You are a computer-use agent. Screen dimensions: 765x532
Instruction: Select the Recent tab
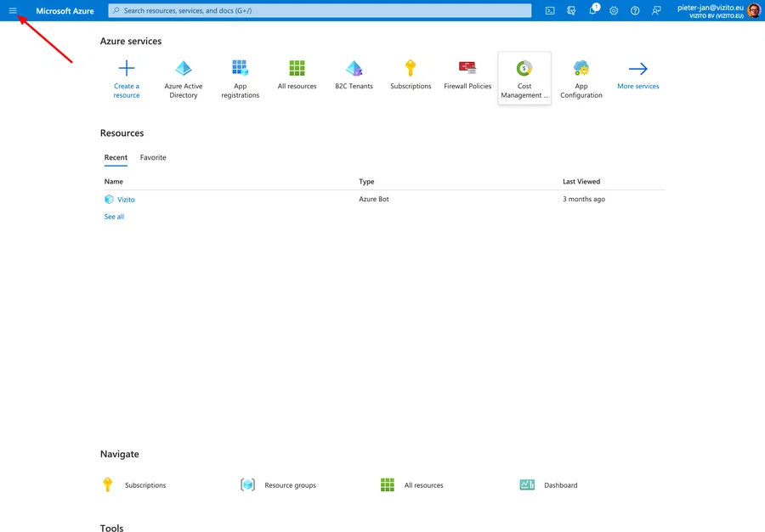[x=116, y=157]
